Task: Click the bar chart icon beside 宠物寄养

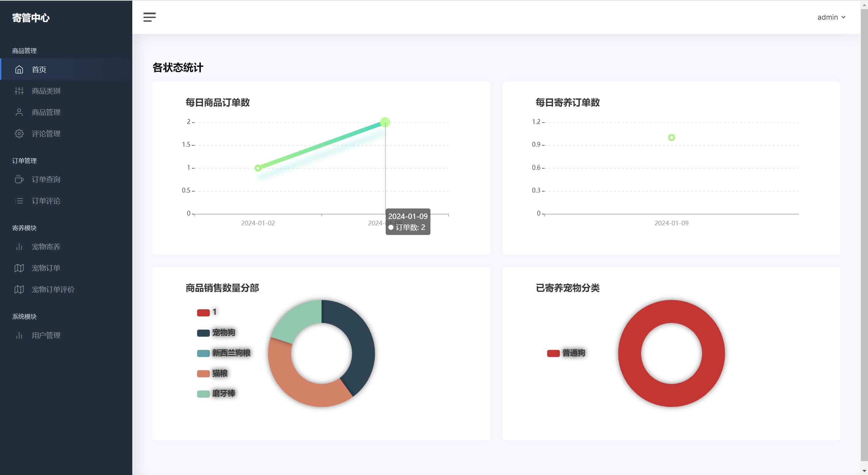Action: pyautogui.click(x=19, y=247)
